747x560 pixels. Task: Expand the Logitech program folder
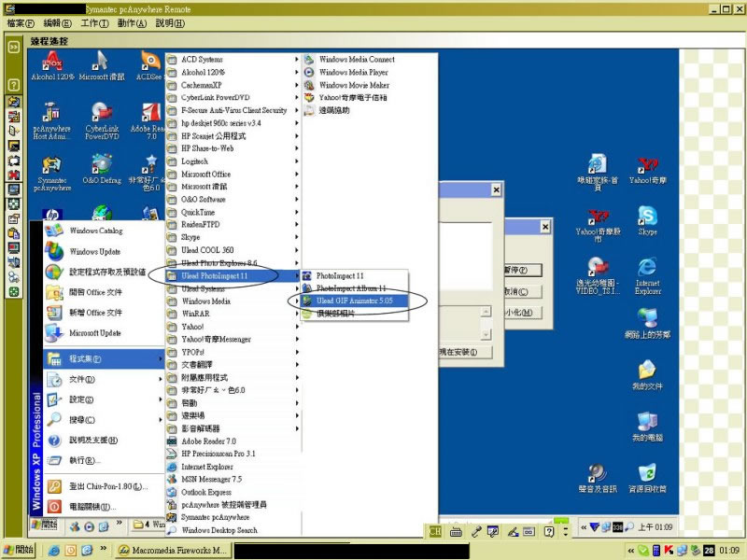233,161
